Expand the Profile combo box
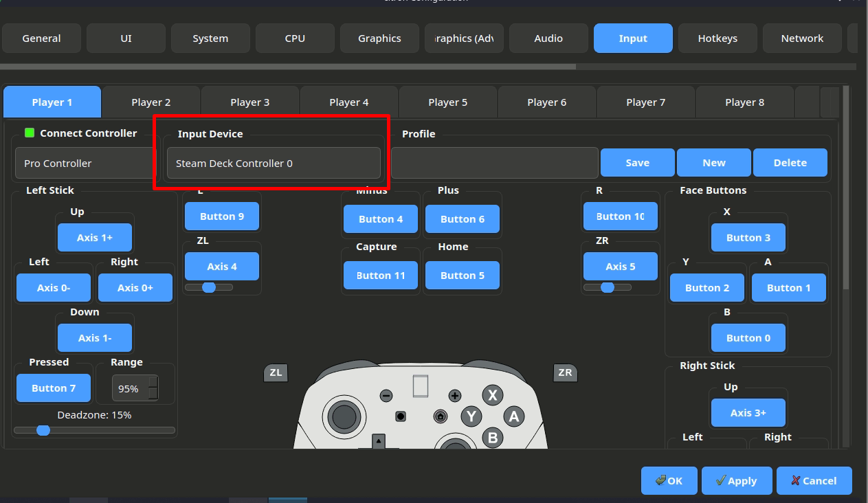 click(494, 164)
